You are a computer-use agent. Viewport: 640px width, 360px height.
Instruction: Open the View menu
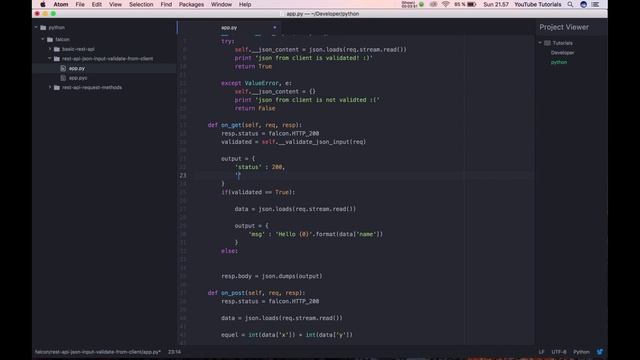[x=115, y=4]
